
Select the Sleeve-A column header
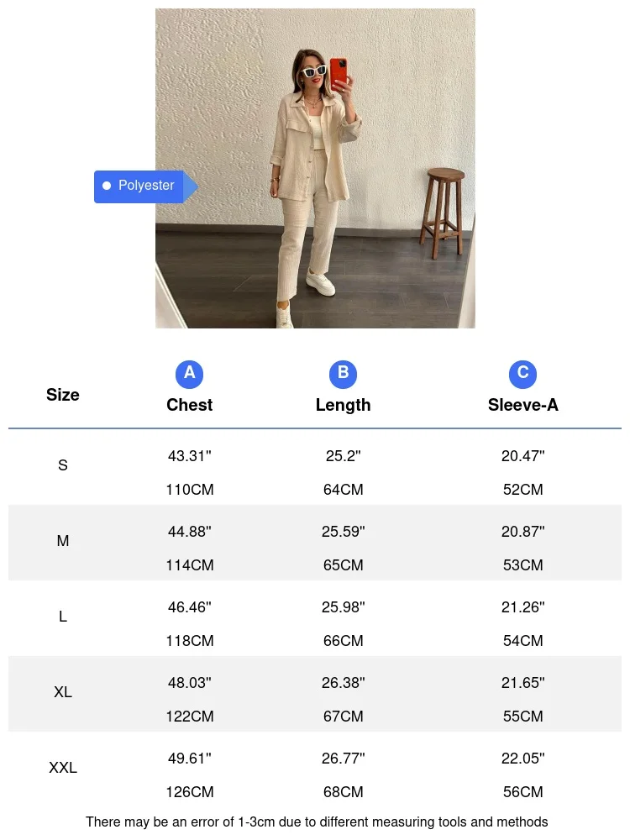[522, 405]
